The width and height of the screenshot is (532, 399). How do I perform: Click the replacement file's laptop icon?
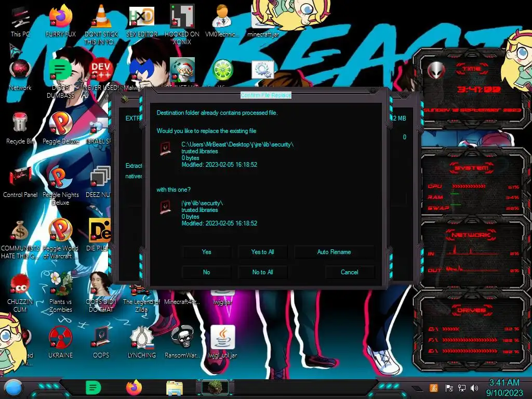[x=166, y=207]
